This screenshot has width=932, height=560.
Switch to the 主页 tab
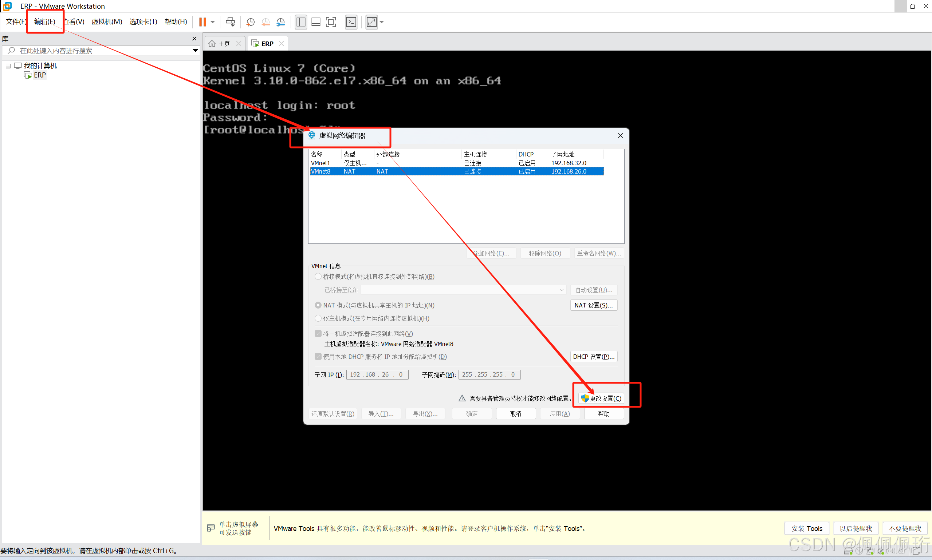[224, 44]
